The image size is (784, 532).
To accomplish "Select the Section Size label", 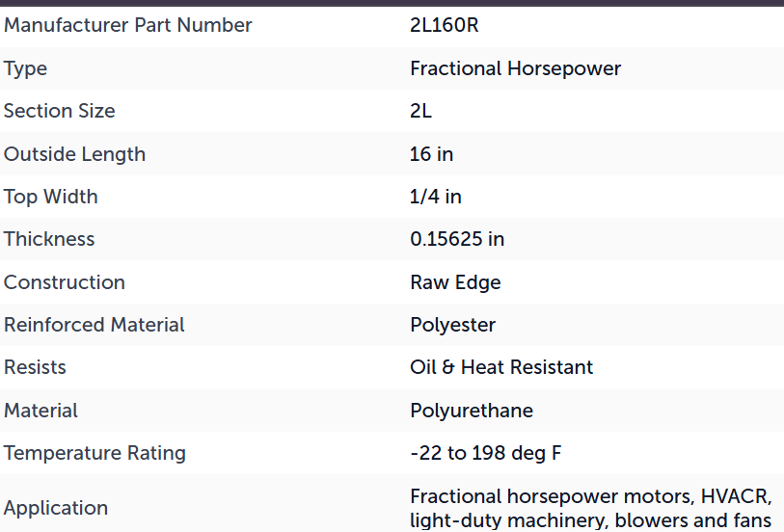I will tap(60, 111).
